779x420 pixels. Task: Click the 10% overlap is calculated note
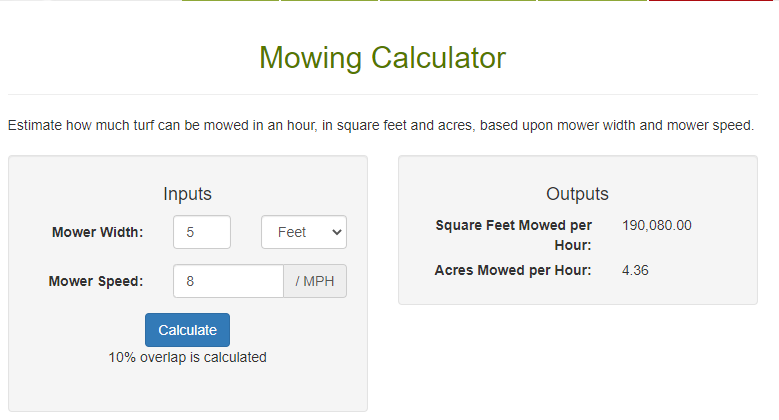(187, 357)
